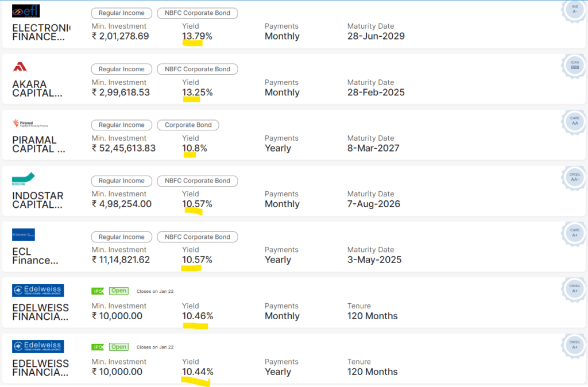Click the CRISIL AA- rating badge

point(574,177)
